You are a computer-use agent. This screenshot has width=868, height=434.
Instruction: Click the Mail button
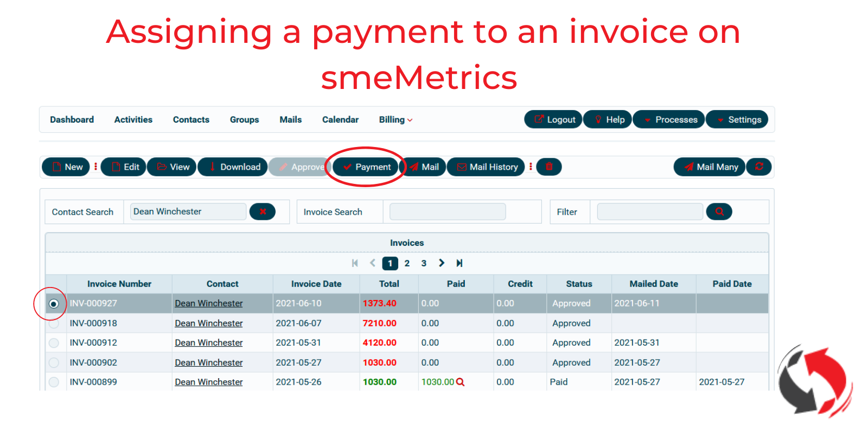click(x=423, y=167)
